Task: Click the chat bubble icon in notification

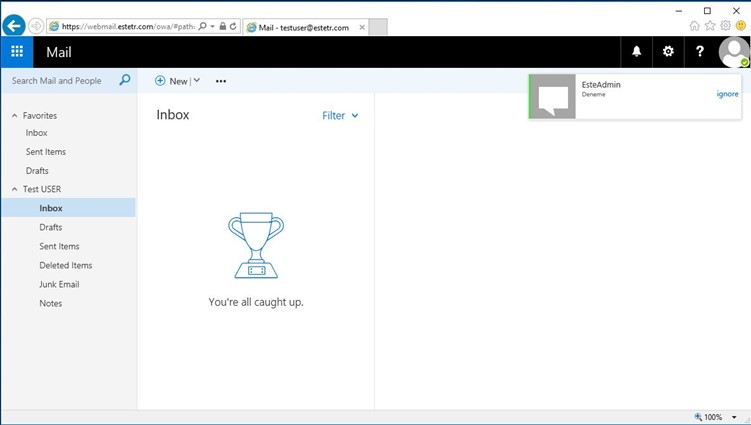Action: tap(553, 96)
